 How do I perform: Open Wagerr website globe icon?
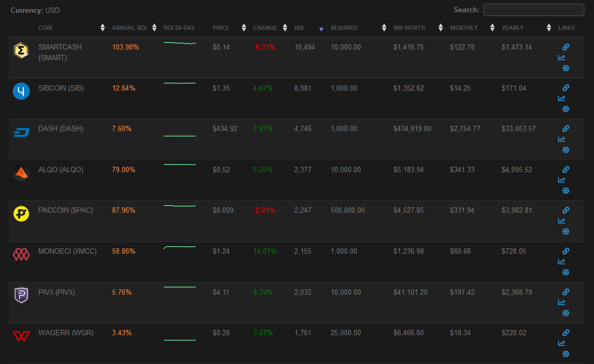[566, 354]
